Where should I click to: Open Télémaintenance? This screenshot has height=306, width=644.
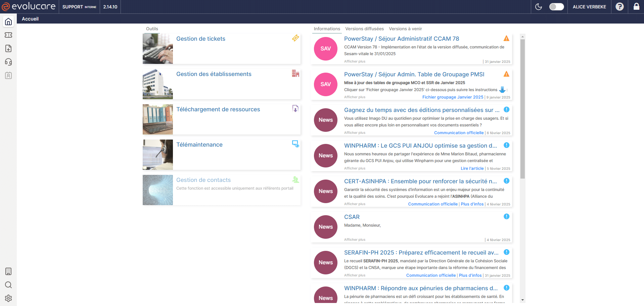pos(199,145)
